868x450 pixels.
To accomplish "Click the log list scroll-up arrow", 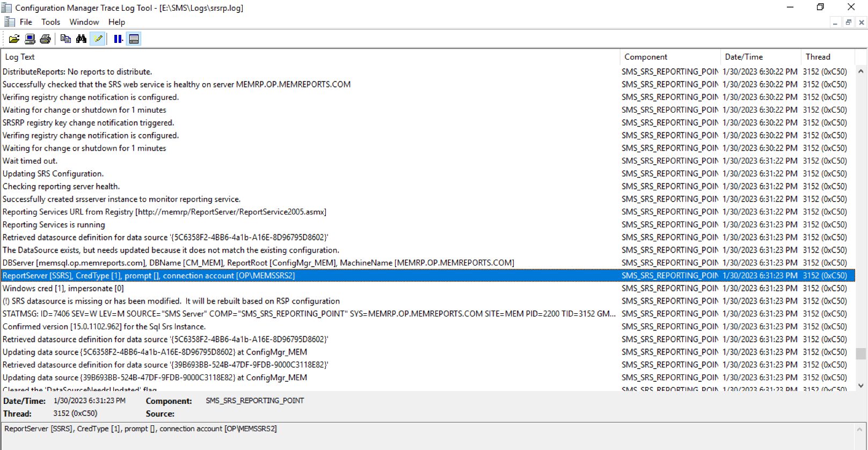I will tap(861, 71).
